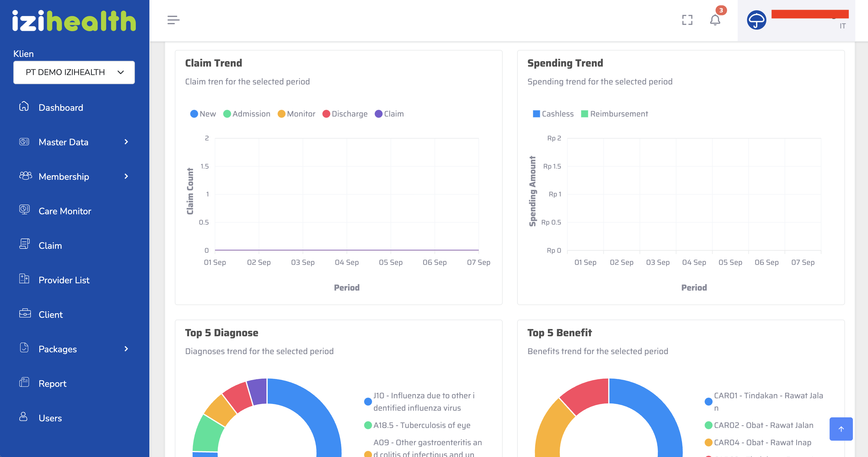Click the A09 Other gastroenteritis legend text
868x457 pixels.
428,448
